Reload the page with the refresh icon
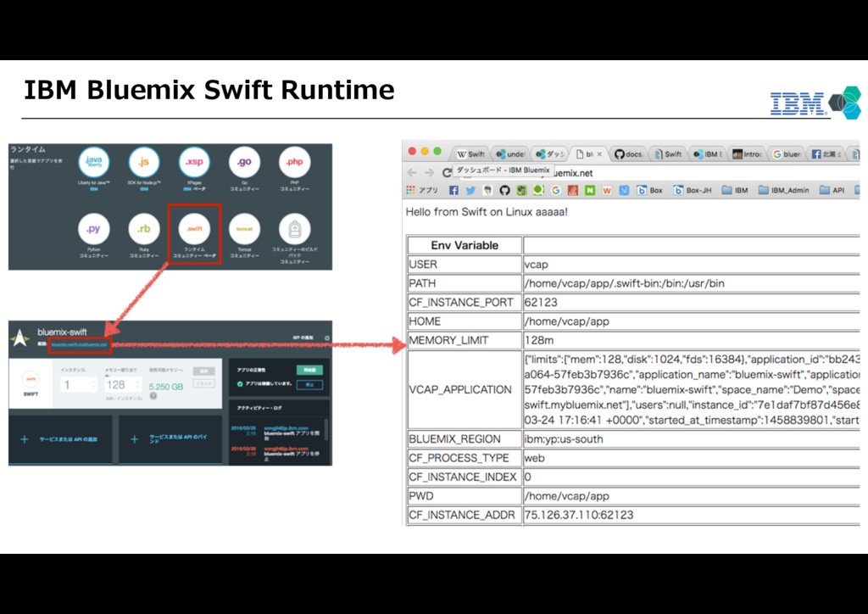 446,173
